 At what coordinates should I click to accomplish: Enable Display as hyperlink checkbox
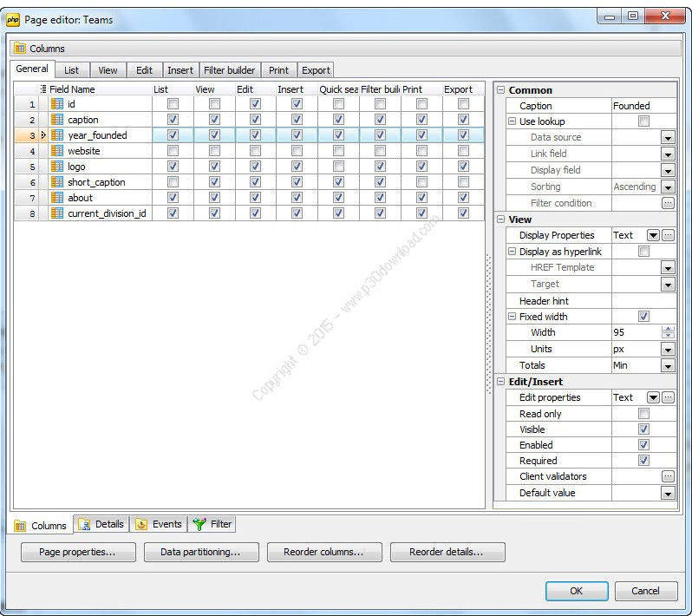[x=644, y=252]
